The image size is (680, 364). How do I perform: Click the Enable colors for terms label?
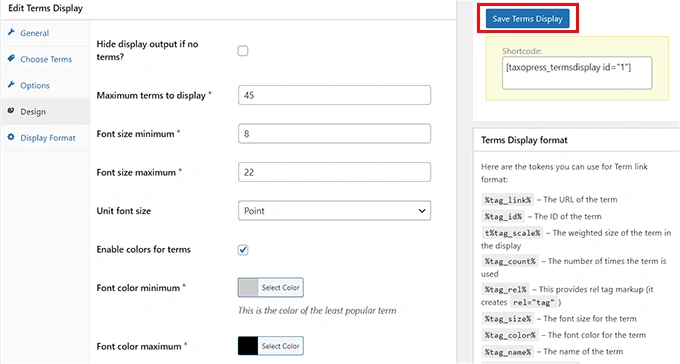pyautogui.click(x=144, y=249)
